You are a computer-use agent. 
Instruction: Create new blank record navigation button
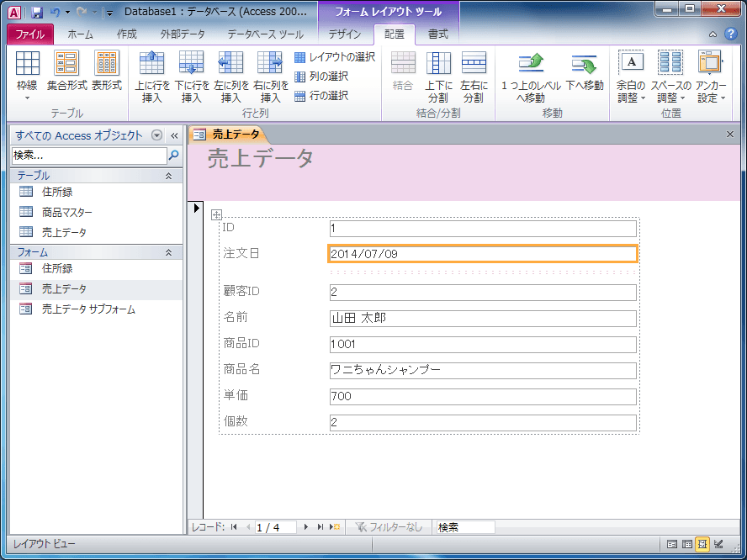coord(335,526)
